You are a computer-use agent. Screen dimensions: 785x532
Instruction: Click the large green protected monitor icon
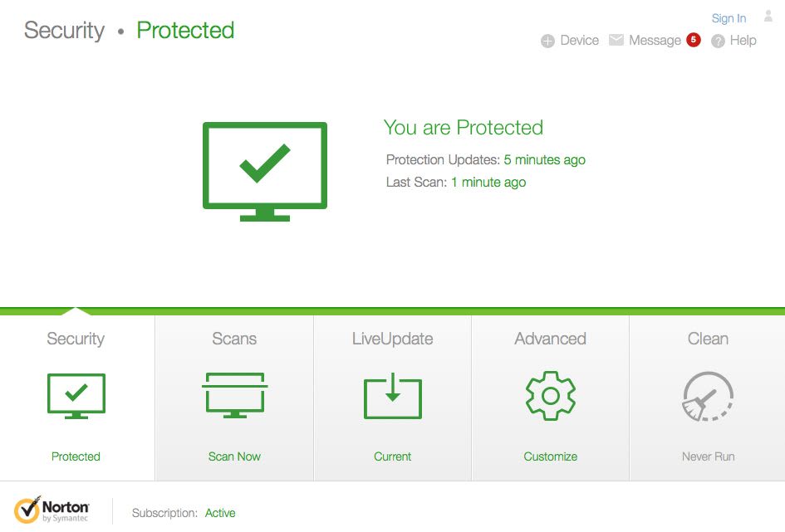pos(264,171)
